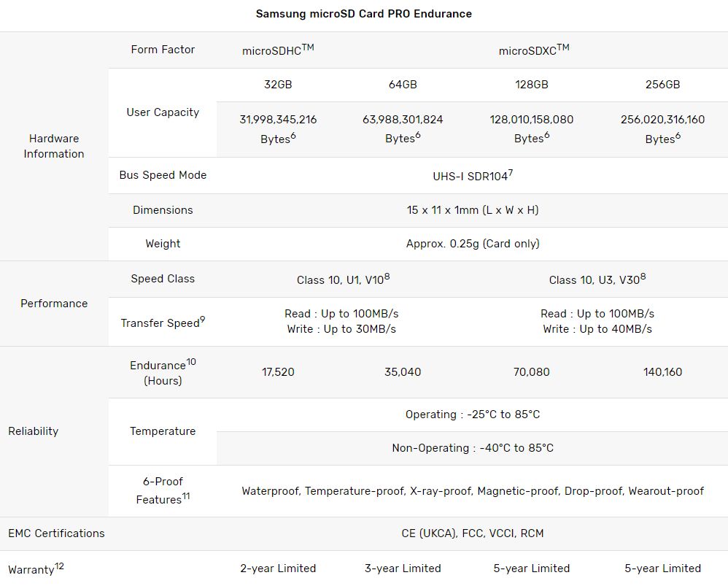Click the 'Waterproof, Temperature-proof…' features text
Viewport: 728px width, 586px height.
473,491
